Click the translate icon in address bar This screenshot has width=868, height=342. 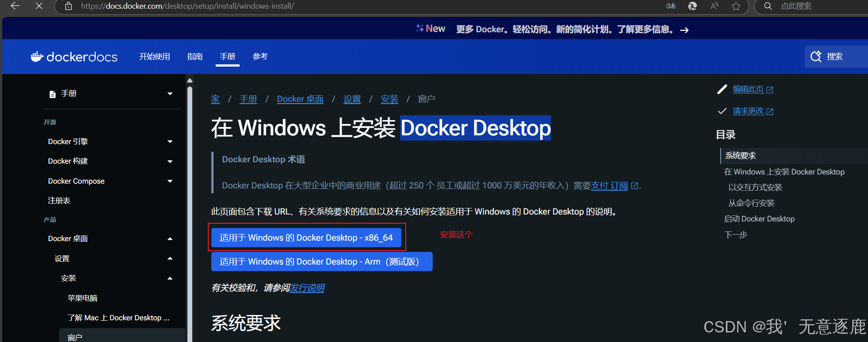pos(671,6)
